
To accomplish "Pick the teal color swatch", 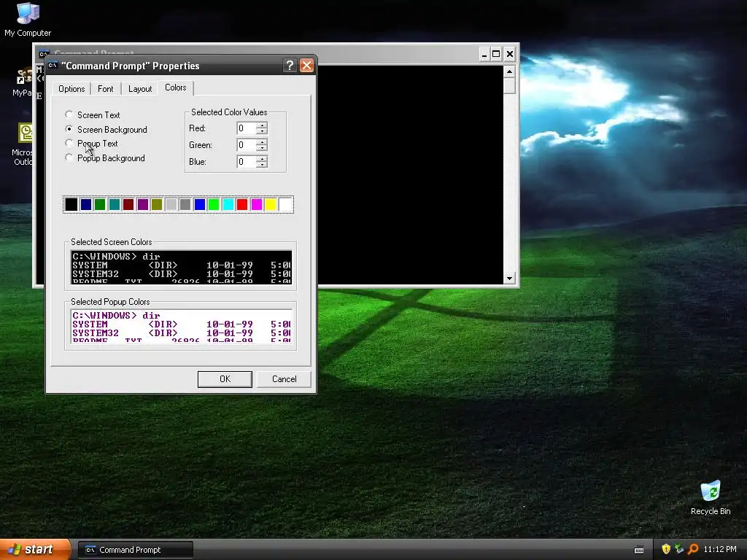I will [115, 204].
